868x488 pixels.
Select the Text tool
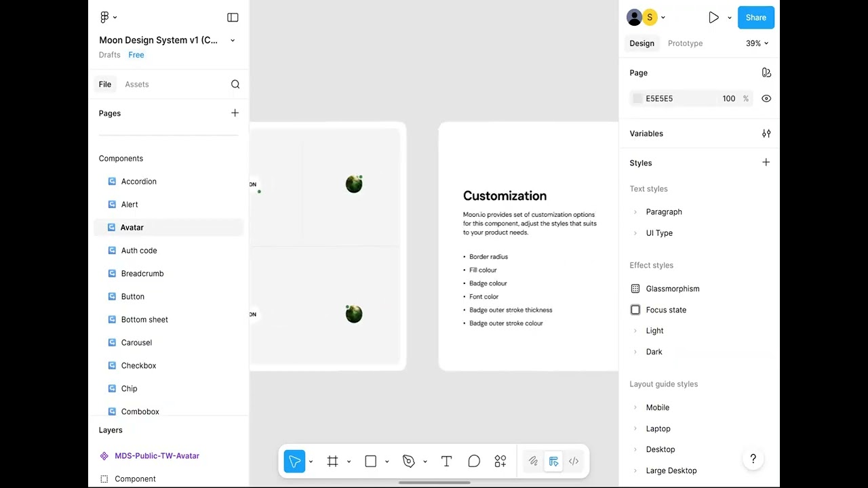click(446, 462)
